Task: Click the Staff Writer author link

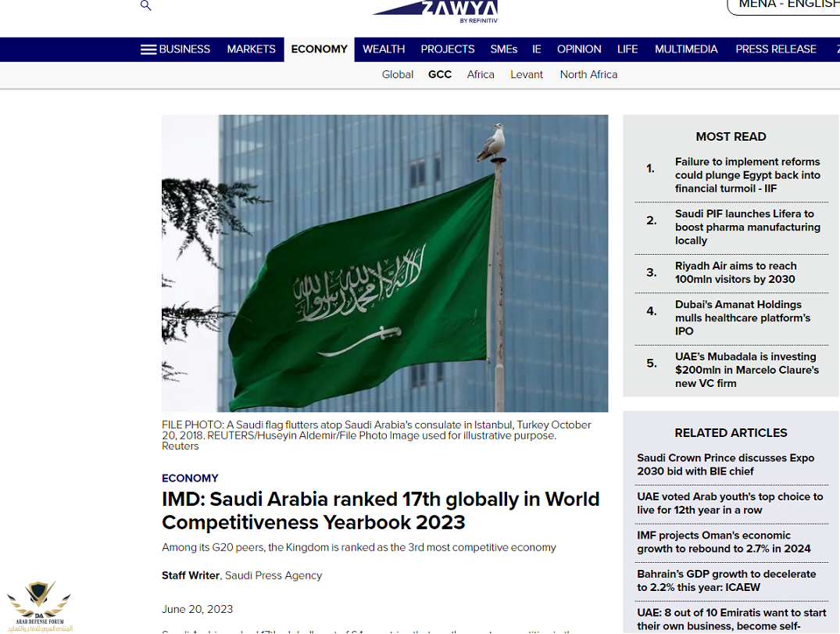Action: coord(191,575)
